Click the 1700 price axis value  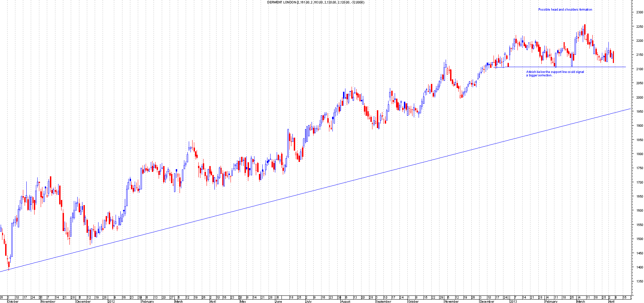click(639, 182)
